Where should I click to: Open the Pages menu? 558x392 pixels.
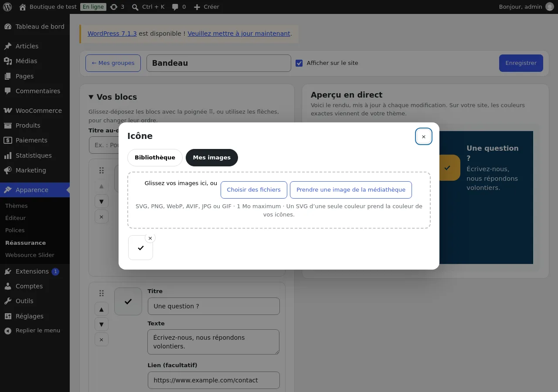pos(35,76)
